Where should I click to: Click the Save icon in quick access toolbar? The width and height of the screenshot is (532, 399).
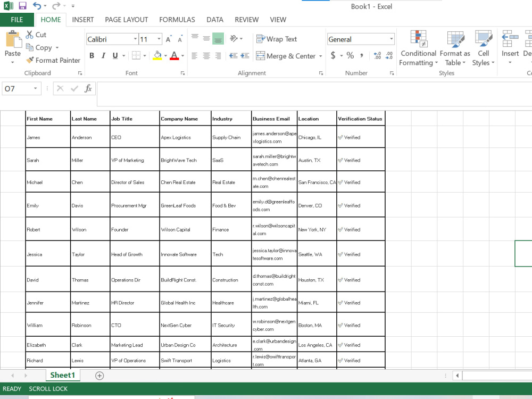click(x=22, y=6)
